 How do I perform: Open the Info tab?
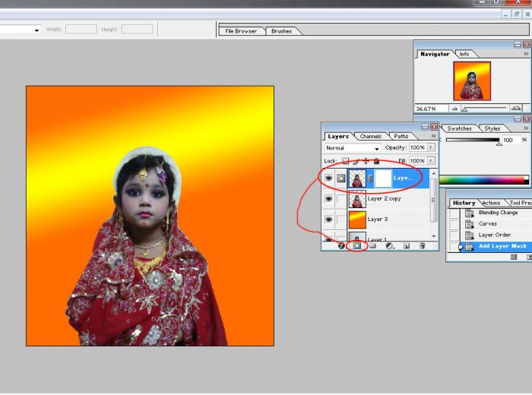(x=464, y=54)
